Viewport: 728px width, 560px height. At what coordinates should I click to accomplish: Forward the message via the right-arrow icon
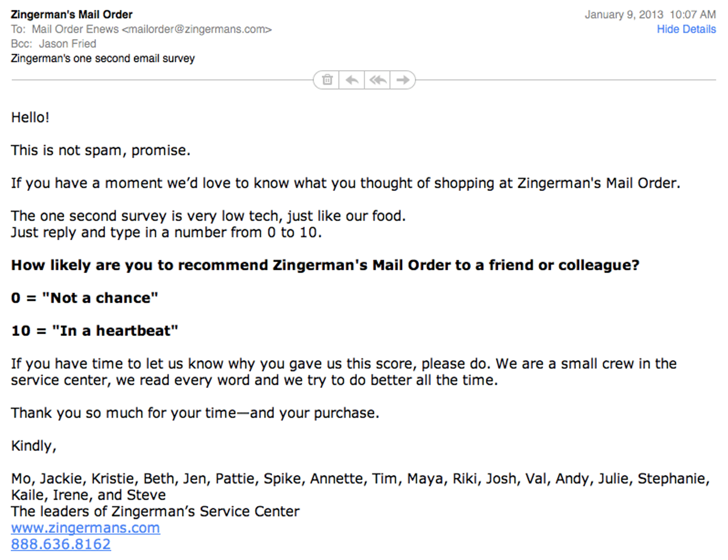[403, 80]
